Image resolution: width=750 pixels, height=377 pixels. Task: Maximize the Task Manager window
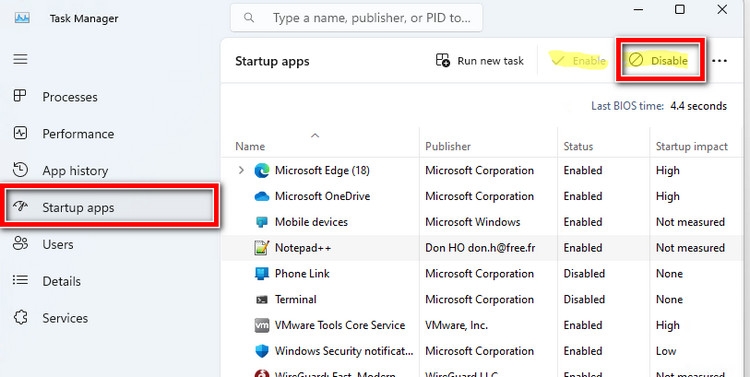(x=680, y=10)
